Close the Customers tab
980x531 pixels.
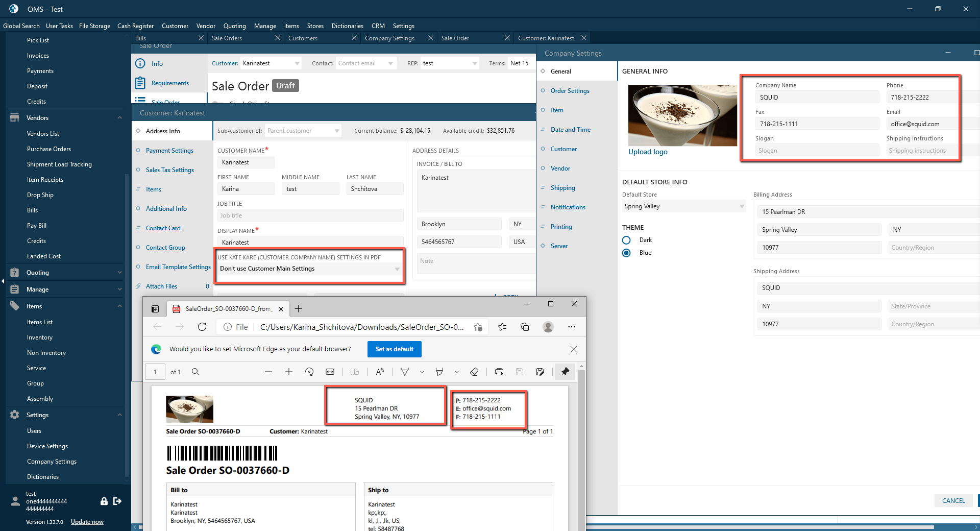[x=354, y=38]
